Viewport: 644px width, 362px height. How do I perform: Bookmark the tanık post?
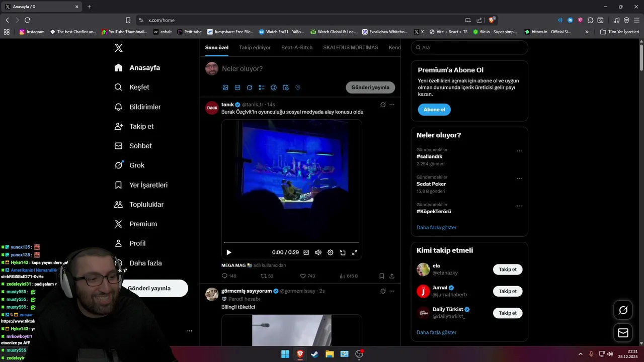[x=382, y=276]
